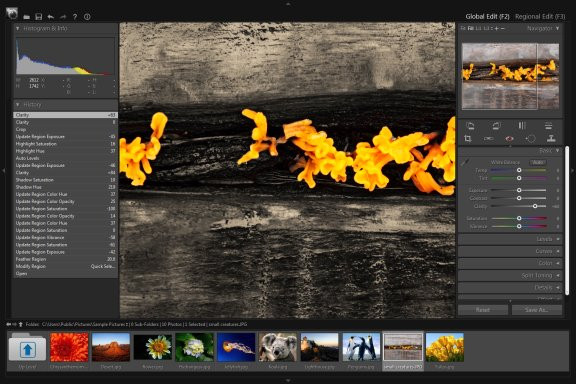Select the Desert thumbnail
Viewport: 576px width, 384px height.
pyautogui.click(x=111, y=347)
